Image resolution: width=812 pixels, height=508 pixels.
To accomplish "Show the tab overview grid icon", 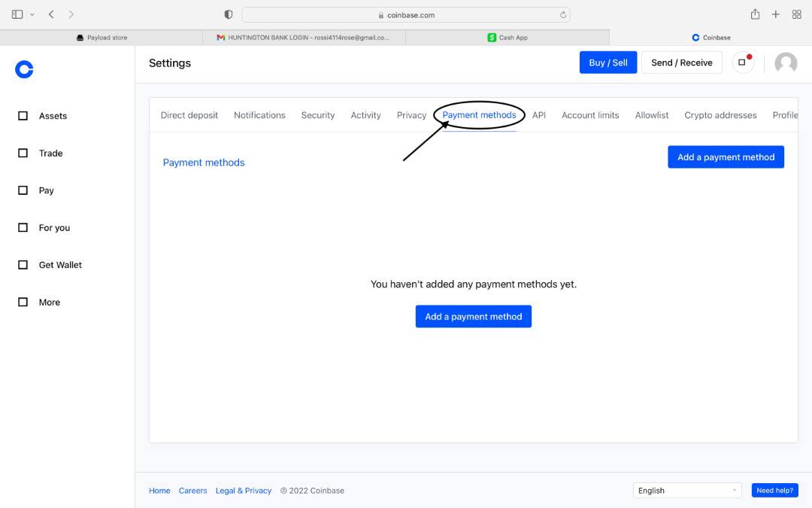I will (x=797, y=14).
